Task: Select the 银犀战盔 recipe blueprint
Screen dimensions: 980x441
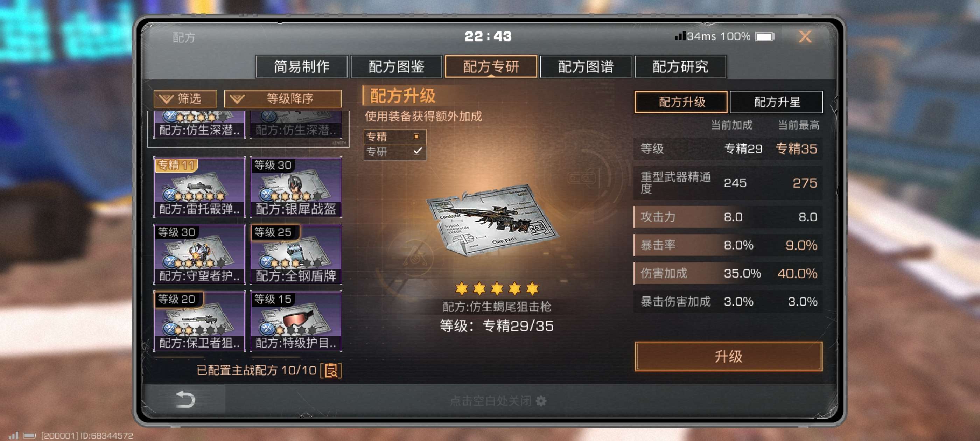Action: pos(296,187)
